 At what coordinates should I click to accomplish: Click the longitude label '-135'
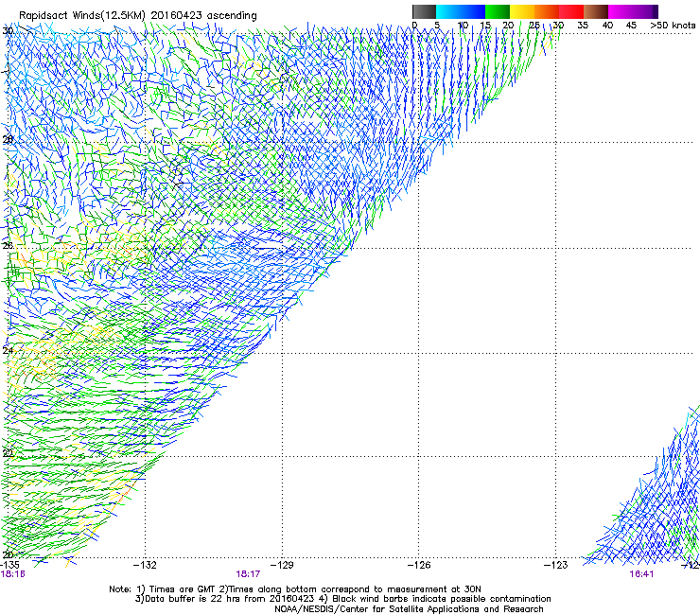click(10, 565)
